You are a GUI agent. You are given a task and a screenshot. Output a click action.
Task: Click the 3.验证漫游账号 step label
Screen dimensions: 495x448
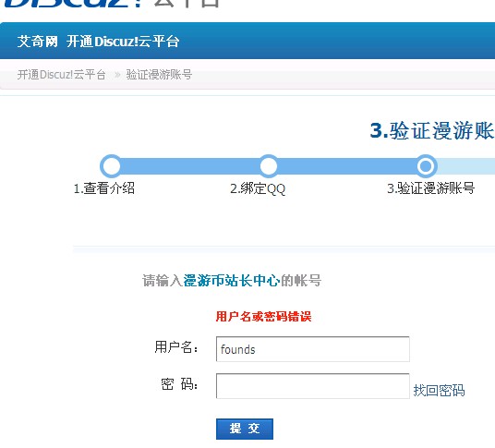pos(431,188)
